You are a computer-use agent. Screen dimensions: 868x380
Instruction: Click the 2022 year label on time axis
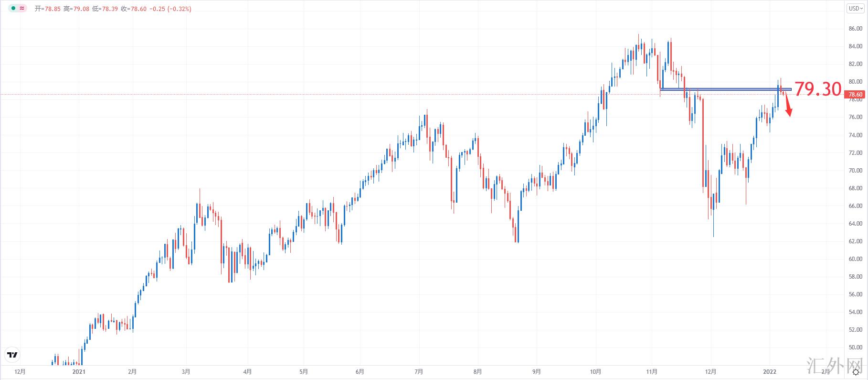[769, 372]
